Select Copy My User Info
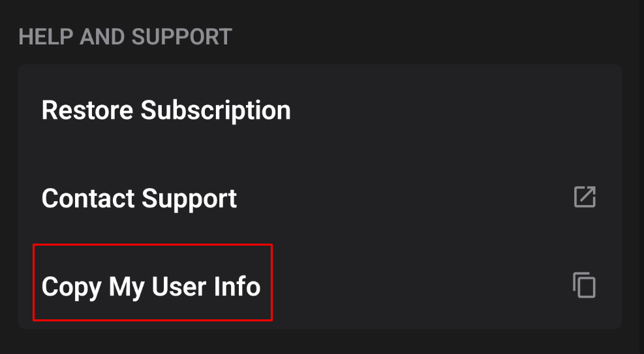 click(x=151, y=286)
